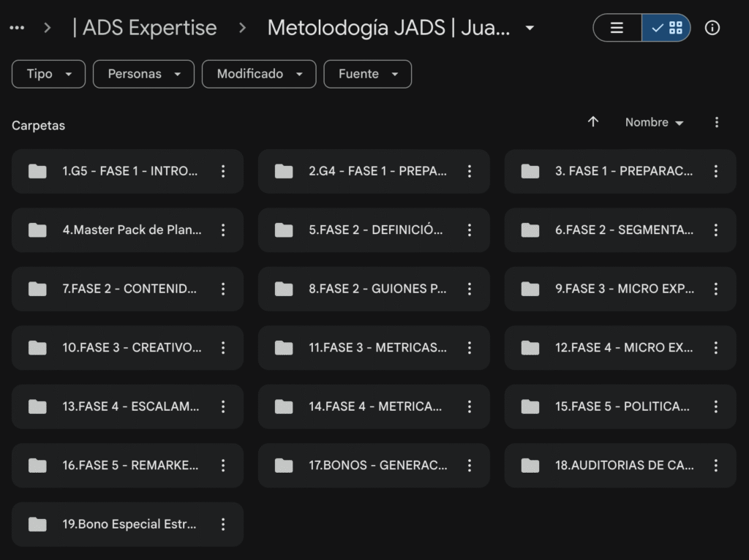Reverse sort direction with arrow icon
This screenshot has height=560, width=749.
[593, 122]
